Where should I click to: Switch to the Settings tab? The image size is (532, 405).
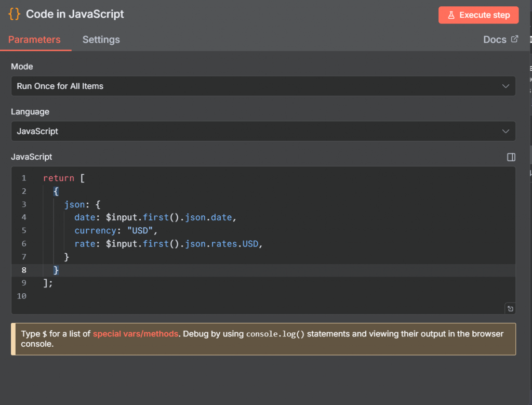tap(101, 40)
